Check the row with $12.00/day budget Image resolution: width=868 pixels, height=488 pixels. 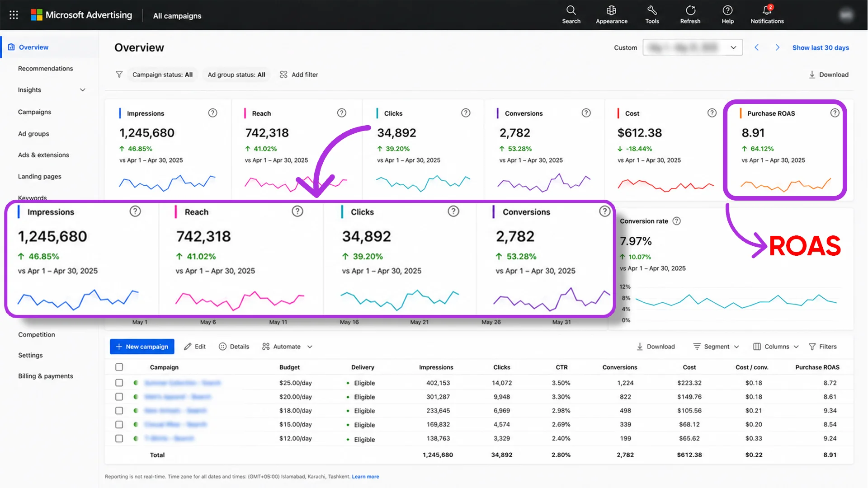119,439
